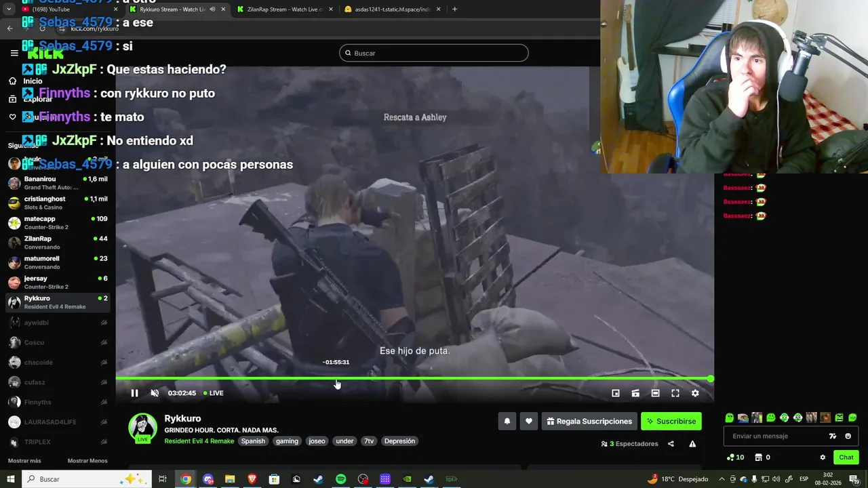Open offline channel Finnyths in sidebar
Viewport: 868px width, 488px height.
click(x=58, y=402)
